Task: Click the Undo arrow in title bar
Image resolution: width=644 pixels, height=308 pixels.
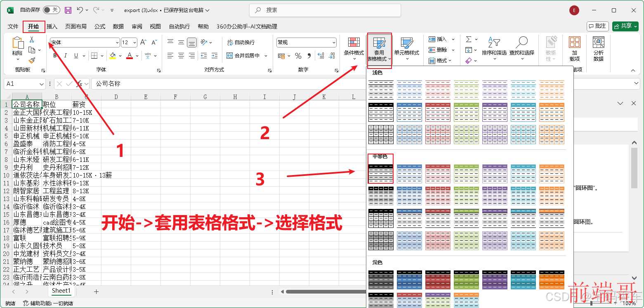Action: tap(80, 10)
